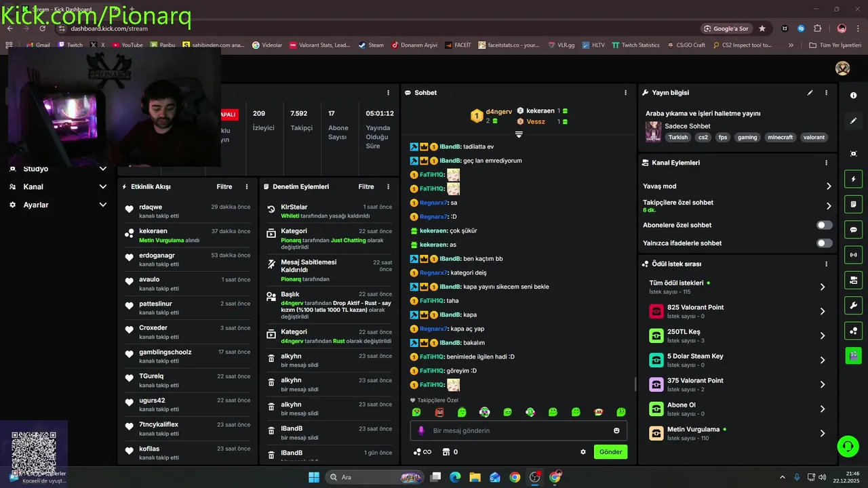868x488 pixels.
Task: Open Microsoft Edge from the taskbar
Action: coord(455,477)
